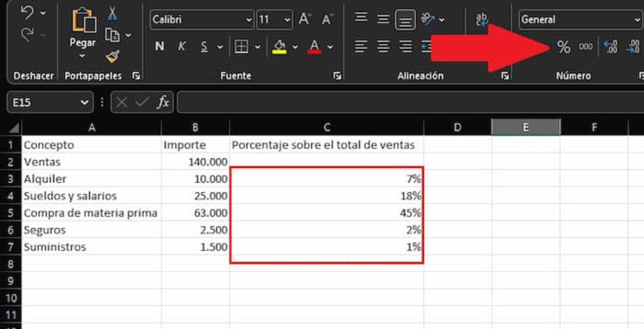Viewport: 644px width, 329px height.
Task: Open the Calibri font name dropdown
Action: point(249,20)
